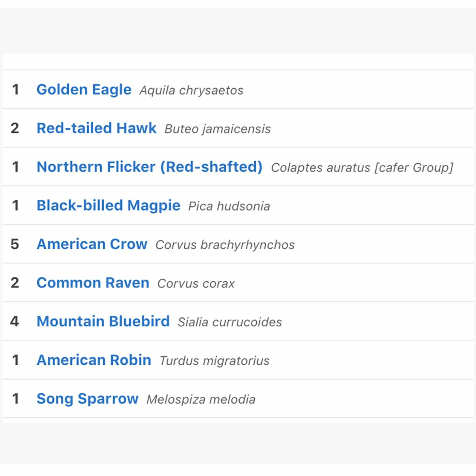Click the count 4 beside Mountain Bluebird
476x476 pixels.
pos(15,321)
